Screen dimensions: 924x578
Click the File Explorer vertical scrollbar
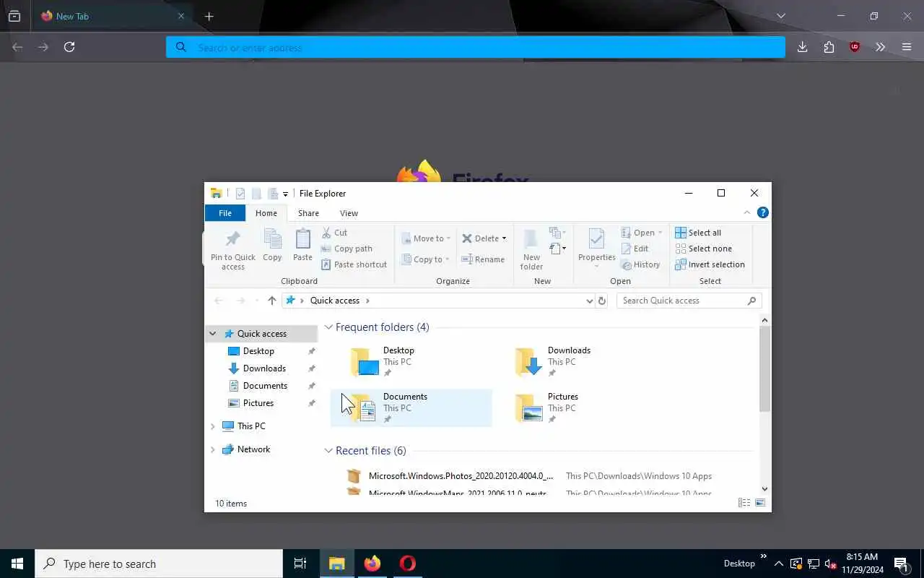coord(765,368)
